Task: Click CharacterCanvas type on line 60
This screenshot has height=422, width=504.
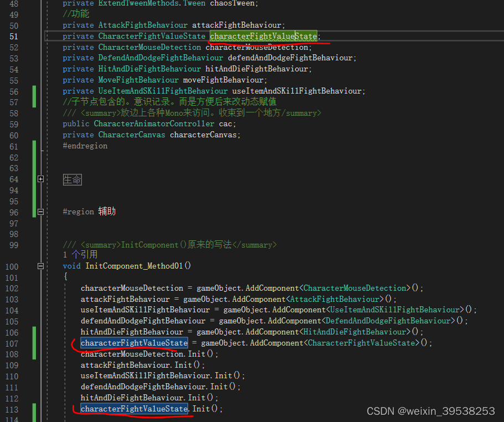Action: (132, 135)
